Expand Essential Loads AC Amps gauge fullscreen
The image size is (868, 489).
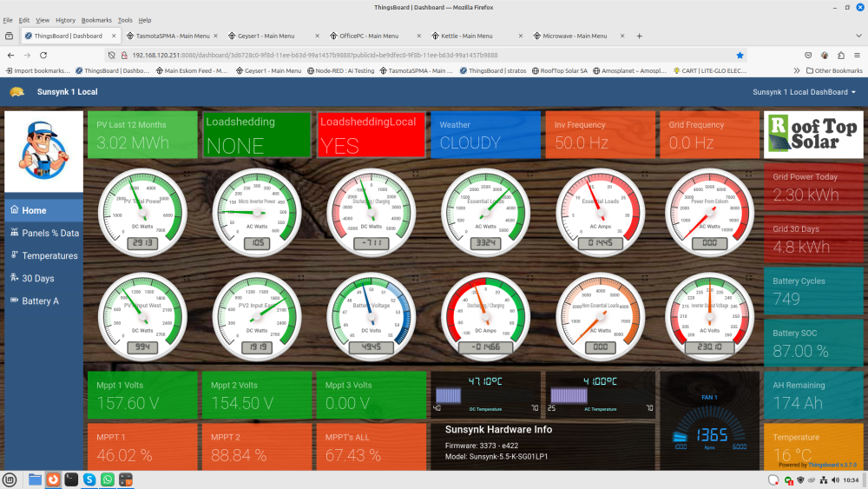click(645, 174)
